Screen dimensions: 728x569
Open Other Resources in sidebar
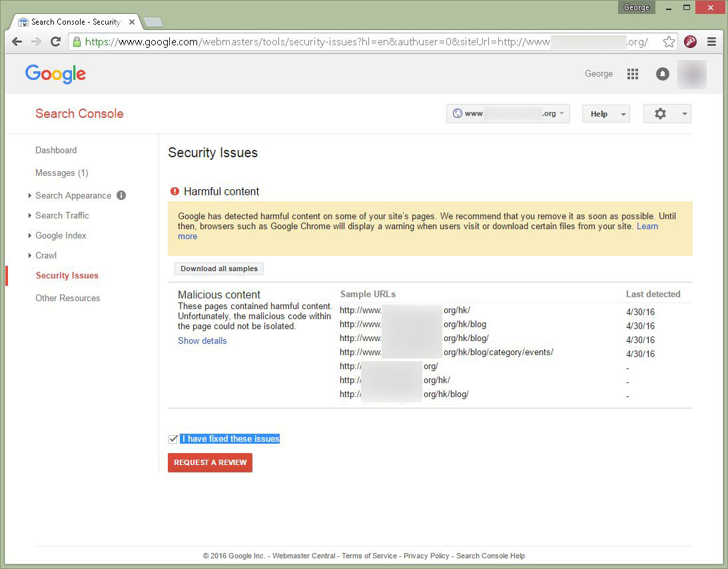coord(68,298)
